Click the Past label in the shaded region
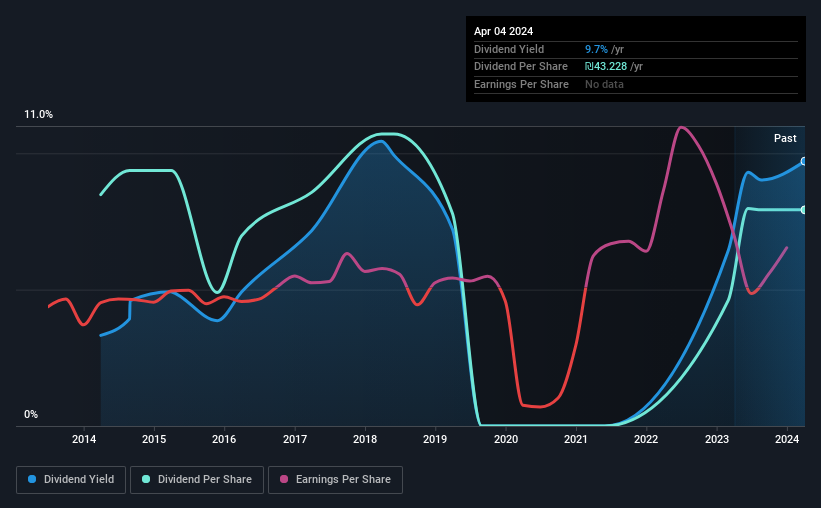The image size is (821, 508). tap(785, 138)
